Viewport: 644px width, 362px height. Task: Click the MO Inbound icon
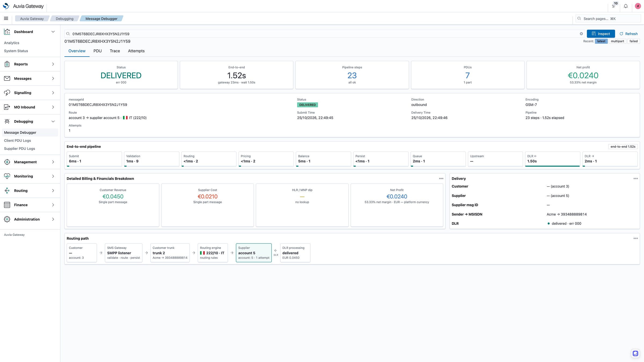(x=7, y=107)
